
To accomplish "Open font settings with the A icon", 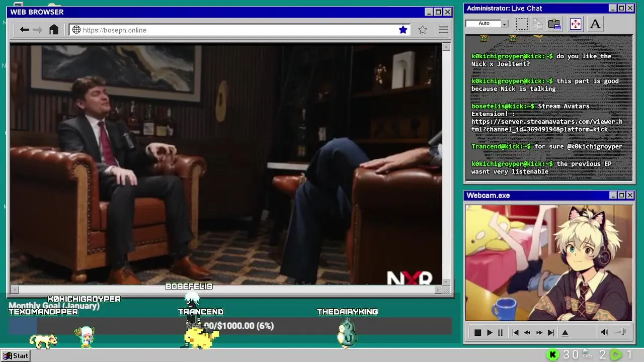I will (x=595, y=24).
